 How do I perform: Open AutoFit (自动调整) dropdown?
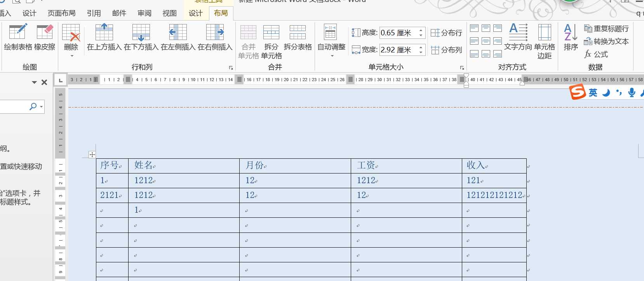tap(331, 41)
